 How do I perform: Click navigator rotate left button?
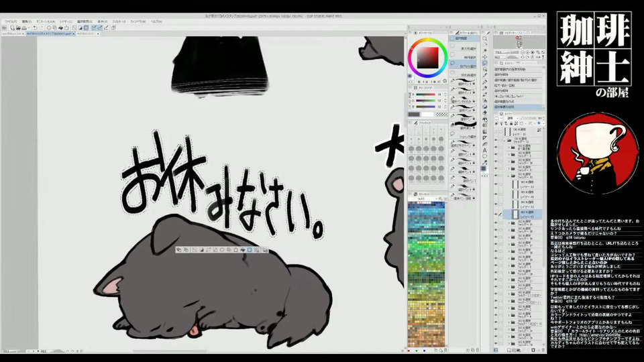tap(523, 57)
